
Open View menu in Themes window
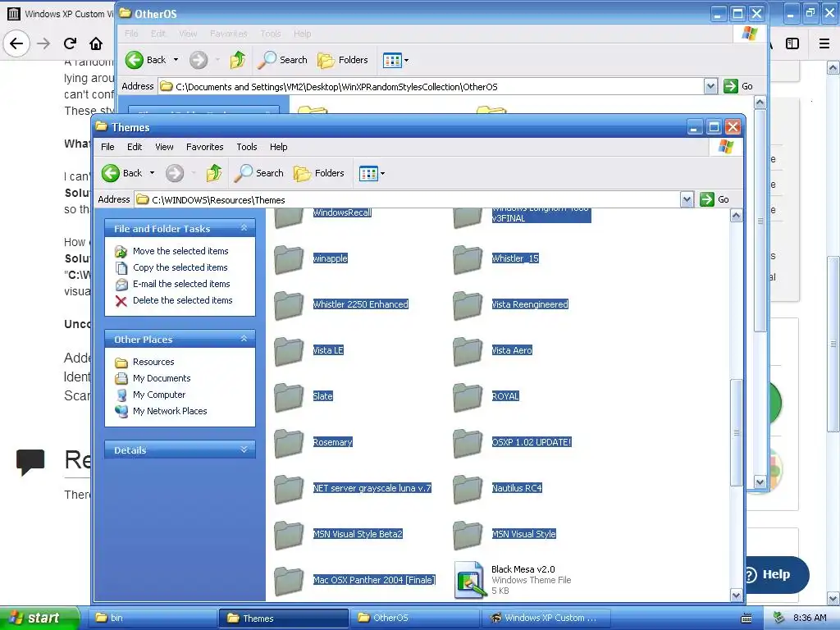point(164,147)
